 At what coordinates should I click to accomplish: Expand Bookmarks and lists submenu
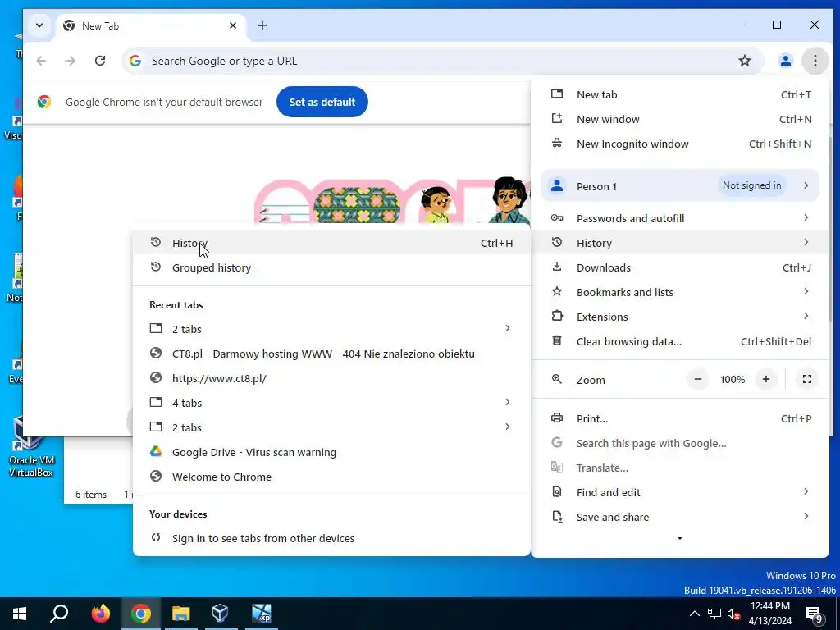click(x=680, y=292)
